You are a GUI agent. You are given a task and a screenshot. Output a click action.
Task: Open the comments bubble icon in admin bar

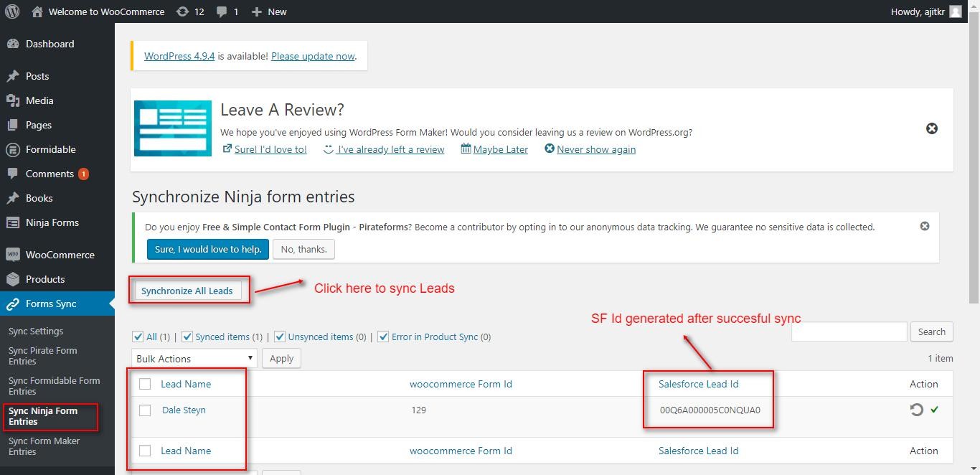[x=222, y=11]
